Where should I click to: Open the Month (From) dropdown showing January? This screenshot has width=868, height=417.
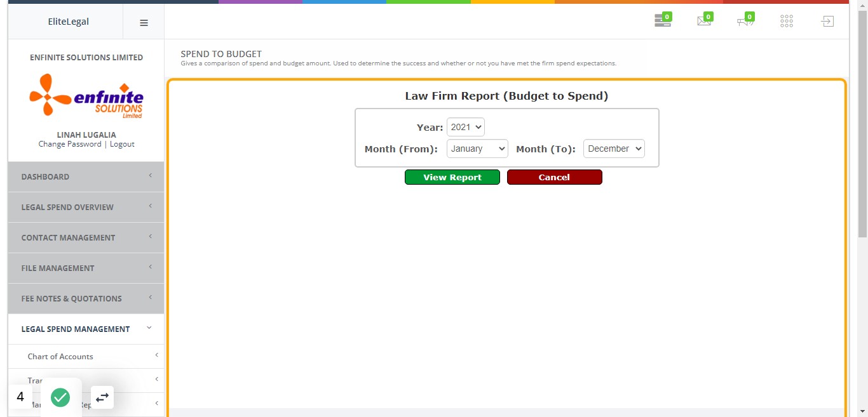coord(477,149)
